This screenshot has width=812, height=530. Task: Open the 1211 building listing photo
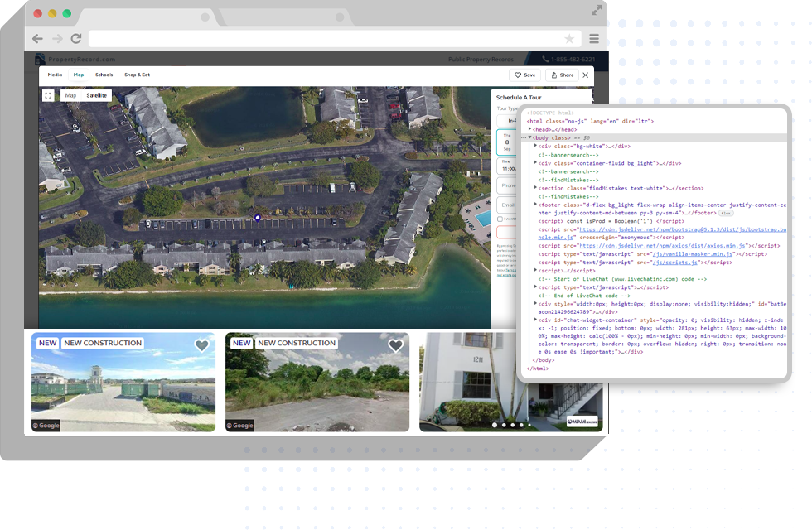[x=468, y=382]
